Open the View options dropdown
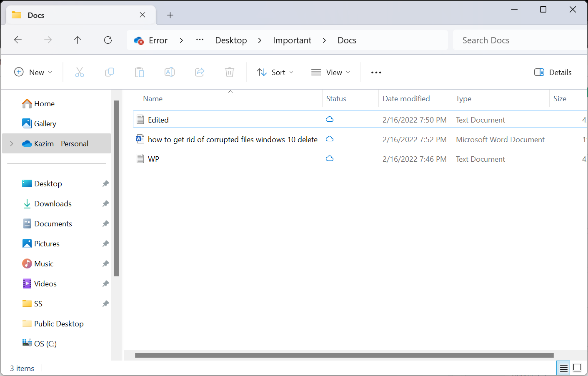The image size is (588, 376). [330, 72]
